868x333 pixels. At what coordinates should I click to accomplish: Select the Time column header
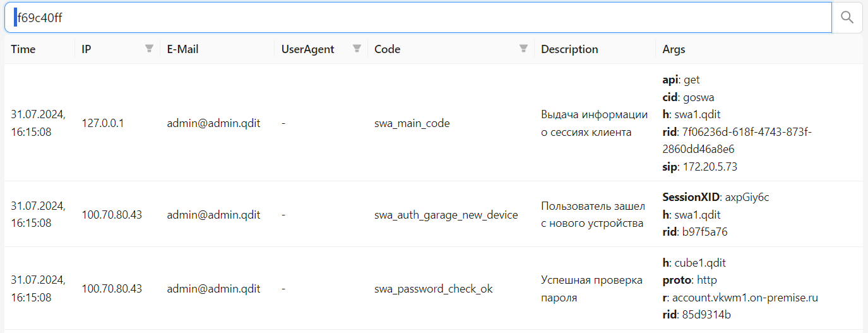click(23, 49)
